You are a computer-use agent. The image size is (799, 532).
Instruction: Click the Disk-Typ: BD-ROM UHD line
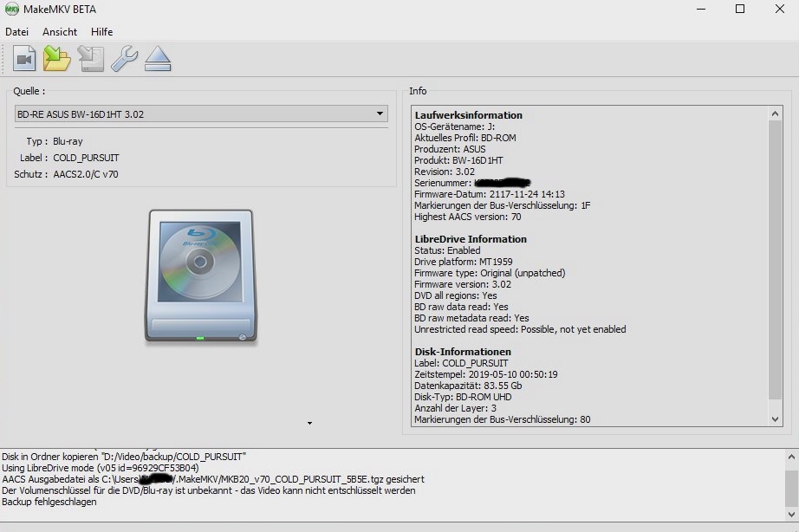(463, 397)
